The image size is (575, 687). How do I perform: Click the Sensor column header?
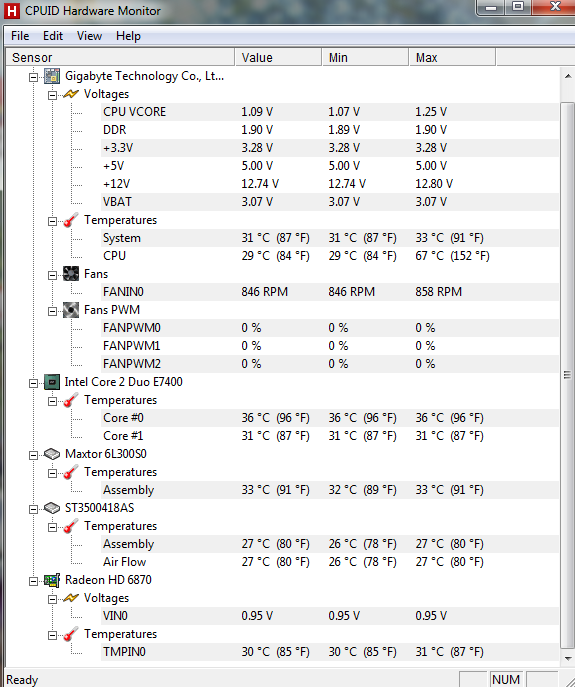[120, 57]
